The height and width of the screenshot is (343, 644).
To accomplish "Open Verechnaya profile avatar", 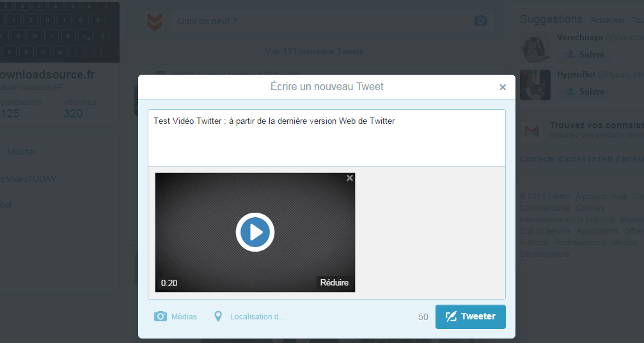I will (535, 48).
